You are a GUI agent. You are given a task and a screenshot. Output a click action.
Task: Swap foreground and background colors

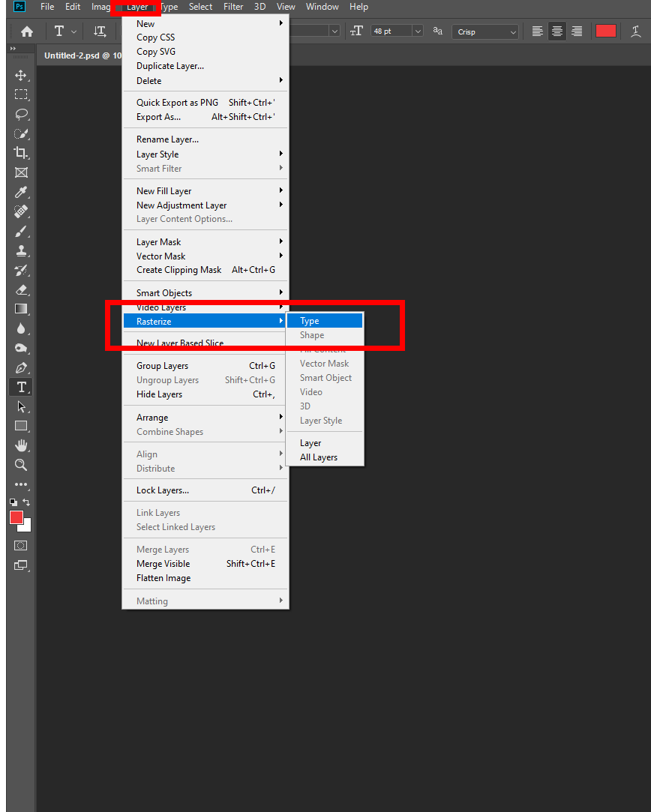26,502
